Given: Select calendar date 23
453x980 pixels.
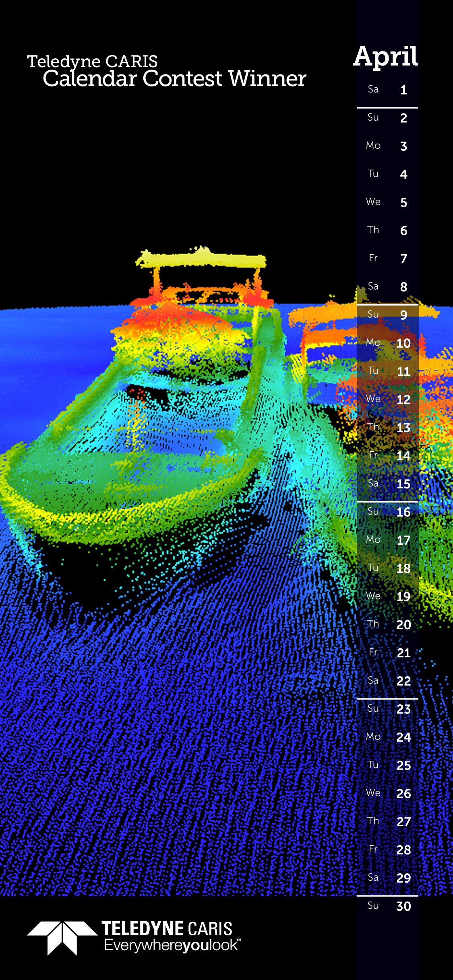Looking at the screenshot, I should (x=403, y=709).
